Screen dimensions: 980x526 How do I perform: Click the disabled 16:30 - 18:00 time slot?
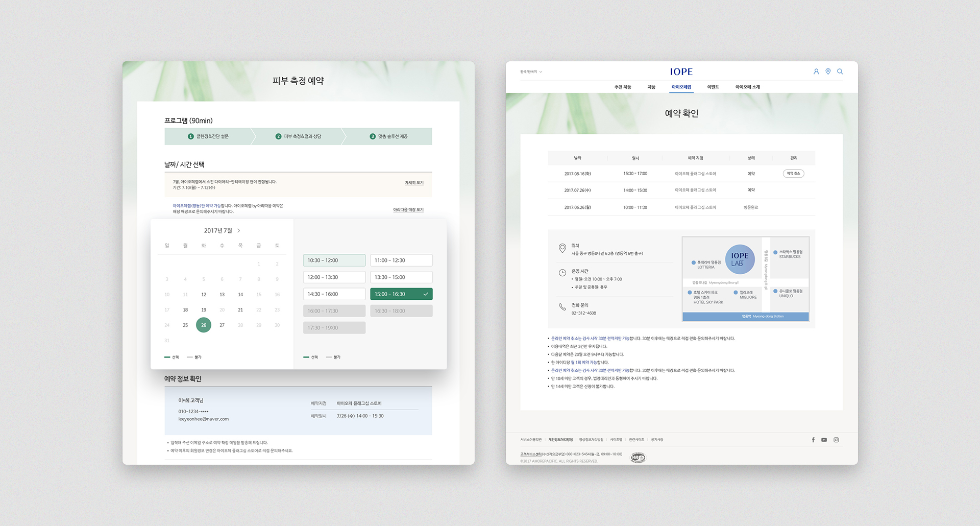(401, 311)
